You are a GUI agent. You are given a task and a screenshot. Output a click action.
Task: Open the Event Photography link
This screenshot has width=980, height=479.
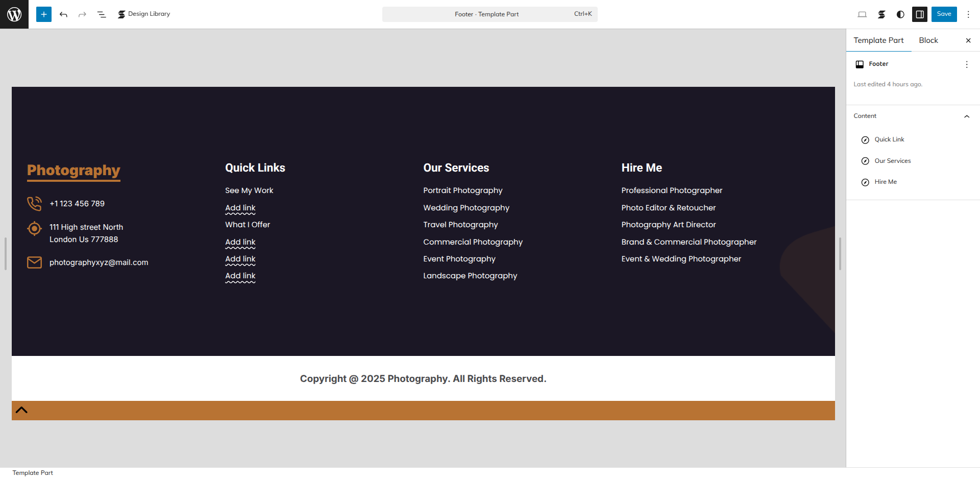[x=459, y=259]
